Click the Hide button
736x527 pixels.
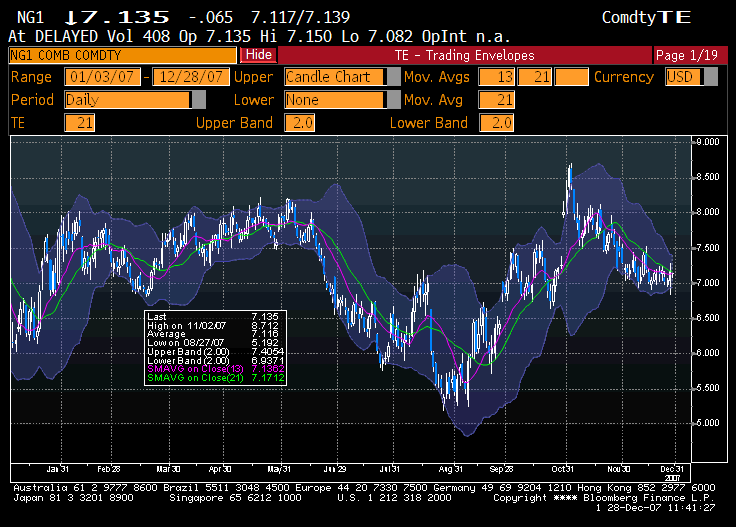259,55
